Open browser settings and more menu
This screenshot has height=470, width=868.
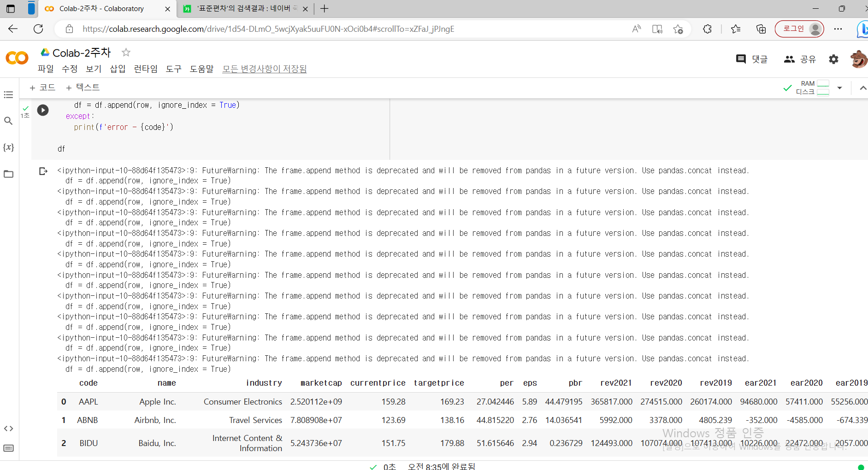(838, 29)
